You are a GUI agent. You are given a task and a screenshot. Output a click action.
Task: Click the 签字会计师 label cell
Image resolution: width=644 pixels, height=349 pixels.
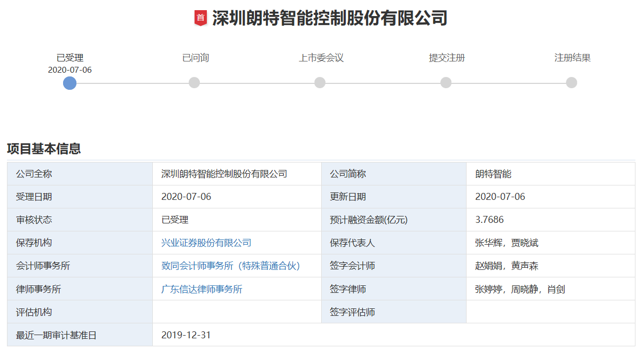pyautogui.click(x=394, y=266)
